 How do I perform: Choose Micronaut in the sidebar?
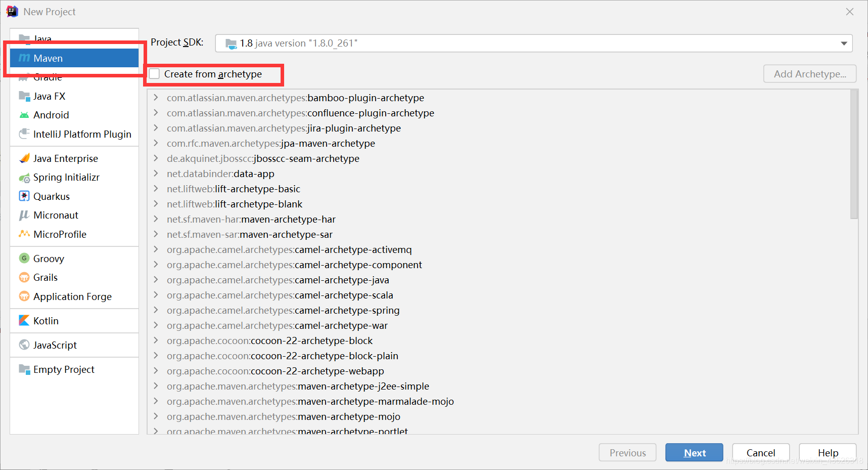[74, 216]
